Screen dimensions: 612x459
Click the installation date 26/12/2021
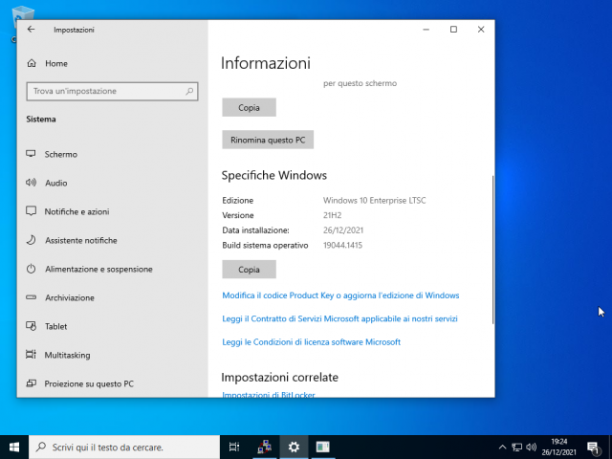[x=343, y=230]
